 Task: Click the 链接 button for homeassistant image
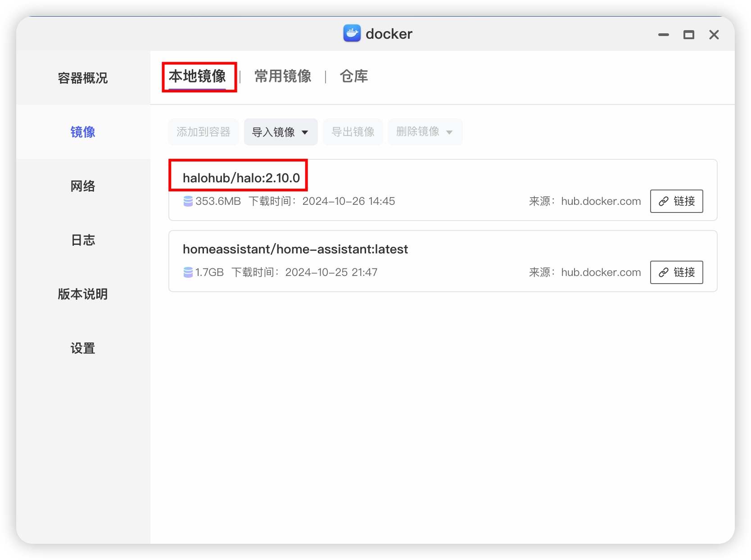(677, 272)
